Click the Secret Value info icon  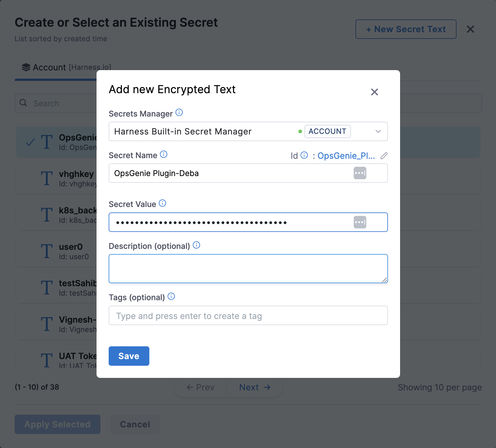pyautogui.click(x=162, y=203)
